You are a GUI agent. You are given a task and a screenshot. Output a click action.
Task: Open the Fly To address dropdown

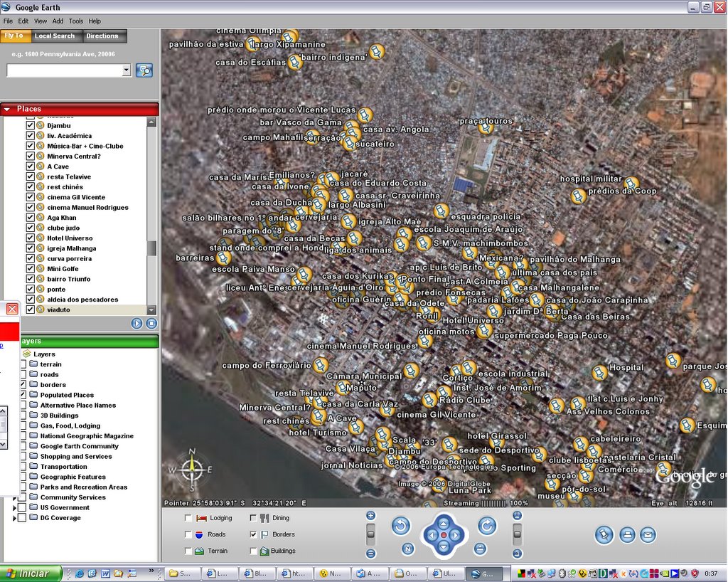click(x=127, y=70)
